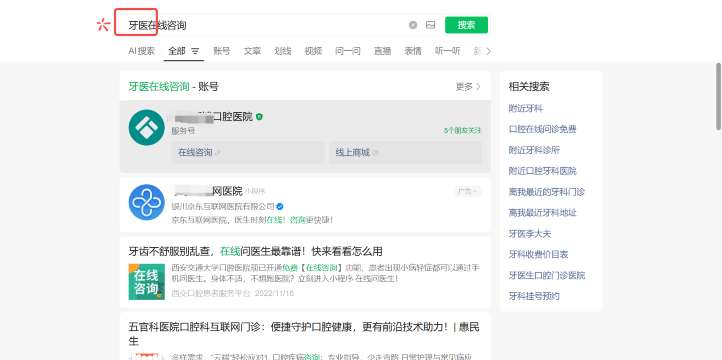The height and width of the screenshot is (360, 722).
Task: Click related search 牙科挂号预约
Action: 534,296
